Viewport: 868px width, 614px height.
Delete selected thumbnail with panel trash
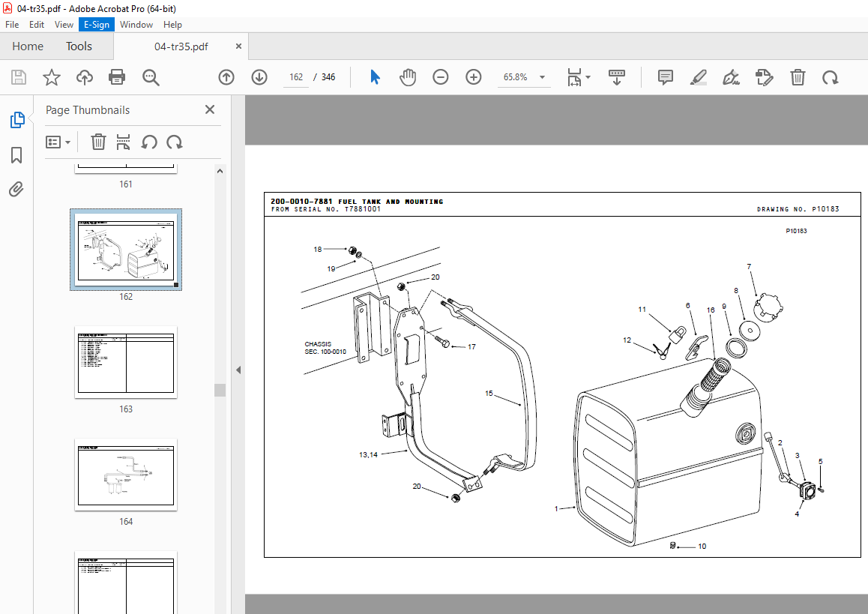[98, 142]
